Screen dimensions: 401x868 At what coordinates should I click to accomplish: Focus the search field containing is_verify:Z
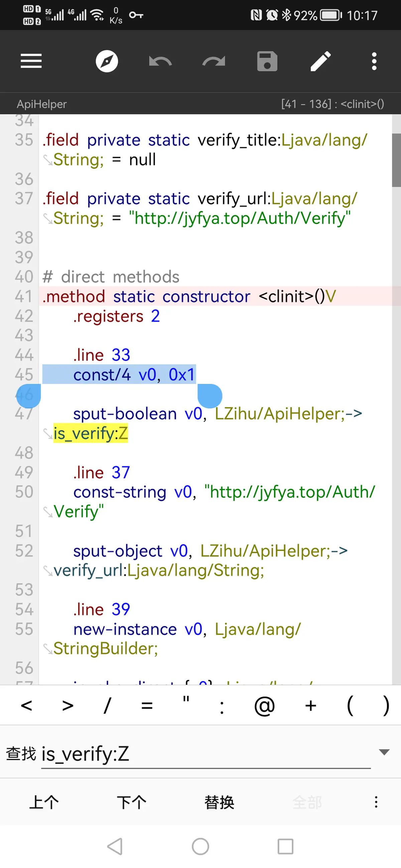[206, 754]
